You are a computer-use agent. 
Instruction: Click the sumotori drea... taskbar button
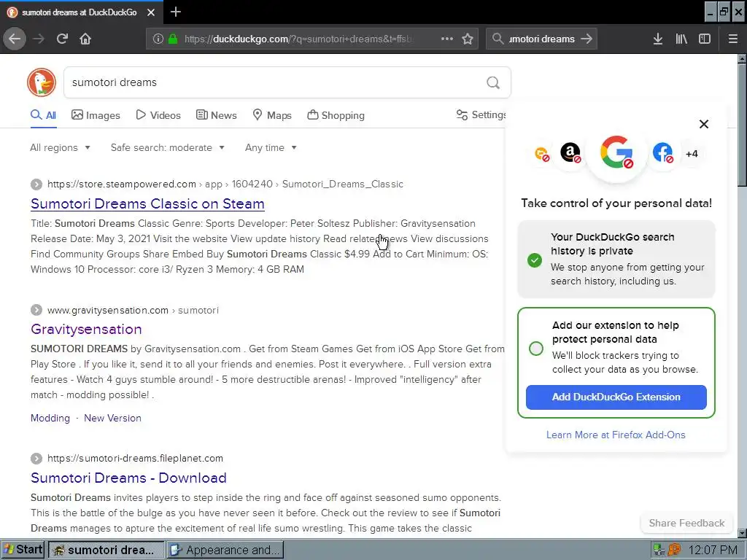(x=107, y=550)
